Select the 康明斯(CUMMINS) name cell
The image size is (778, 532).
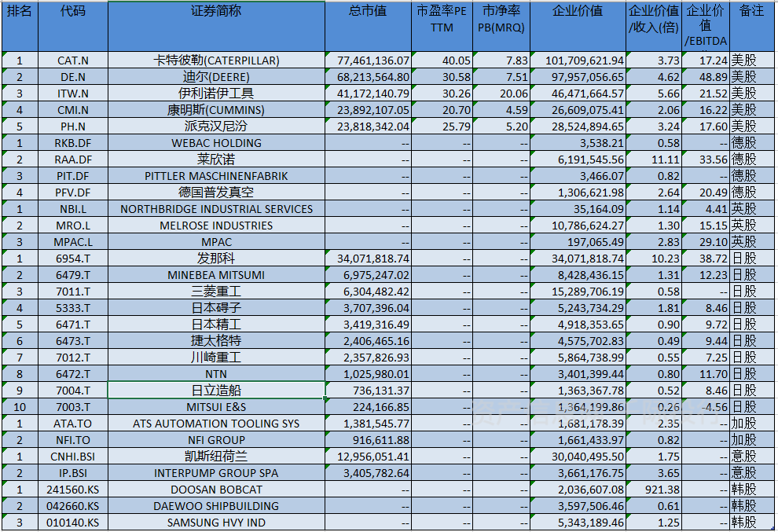(216, 110)
